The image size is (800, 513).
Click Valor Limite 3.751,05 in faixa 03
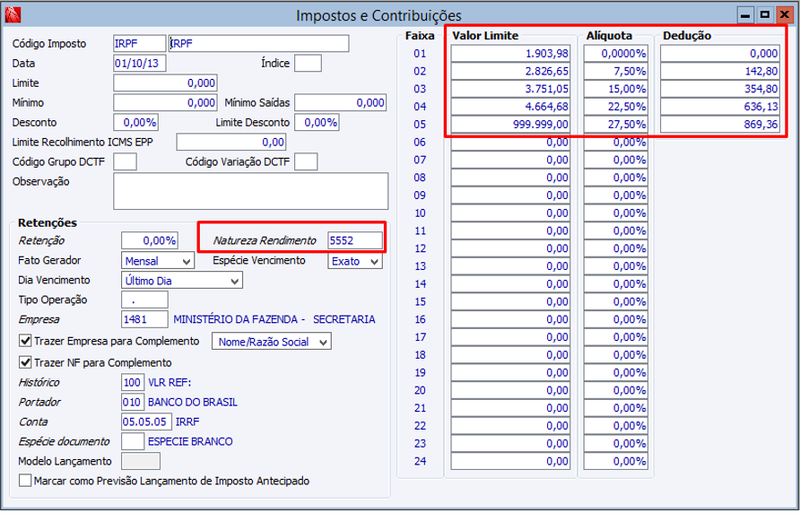[510, 89]
